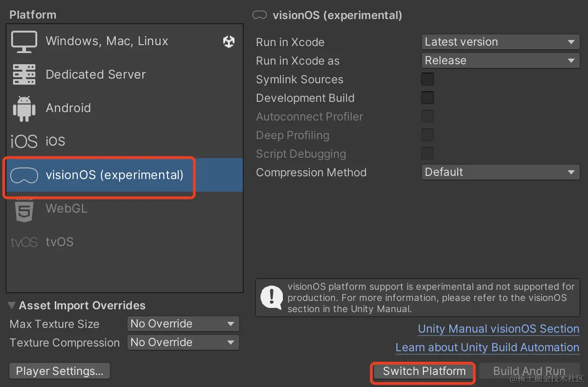Click the Windows, Mac, Linux monitor icon
Viewport: 588px width, 387px height.
pos(24,41)
